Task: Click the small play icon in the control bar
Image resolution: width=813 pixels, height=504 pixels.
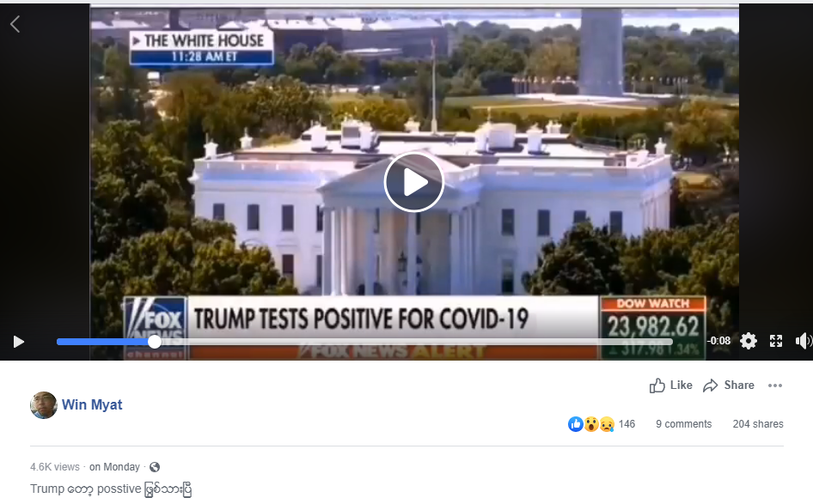Action: point(19,342)
